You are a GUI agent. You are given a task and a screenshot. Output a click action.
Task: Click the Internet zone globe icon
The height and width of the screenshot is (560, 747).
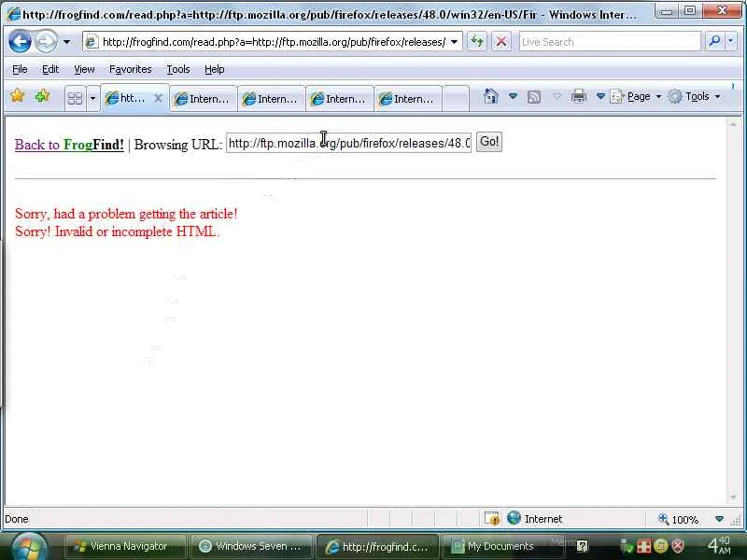tap(514, 518)
